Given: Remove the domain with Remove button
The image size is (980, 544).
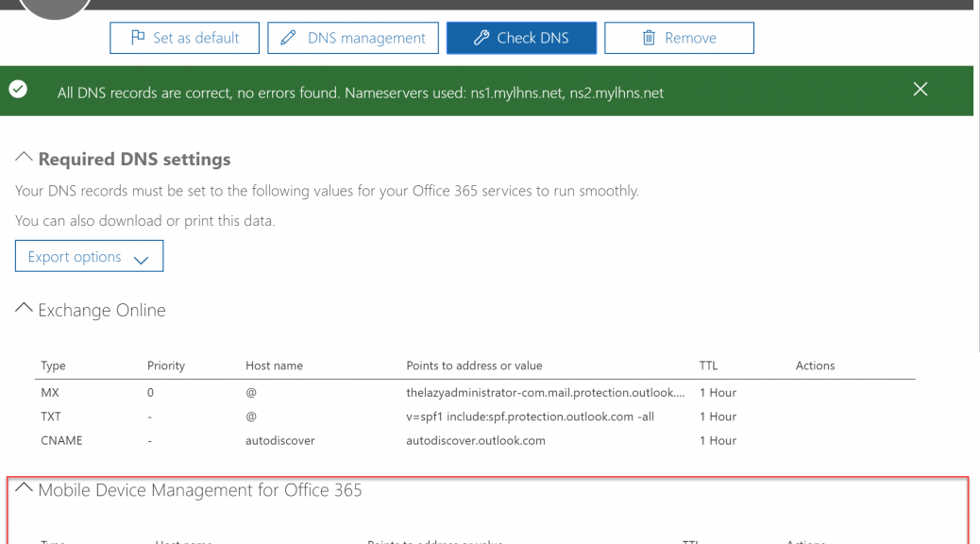Looking at the screenshot, I should [679, 38].
